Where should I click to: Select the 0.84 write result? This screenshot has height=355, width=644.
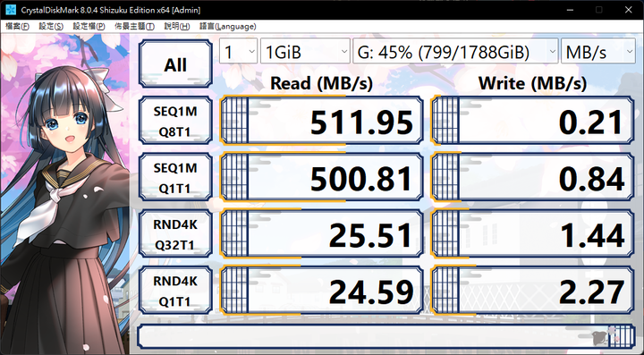pyautogui.click(x=532, y=177)
